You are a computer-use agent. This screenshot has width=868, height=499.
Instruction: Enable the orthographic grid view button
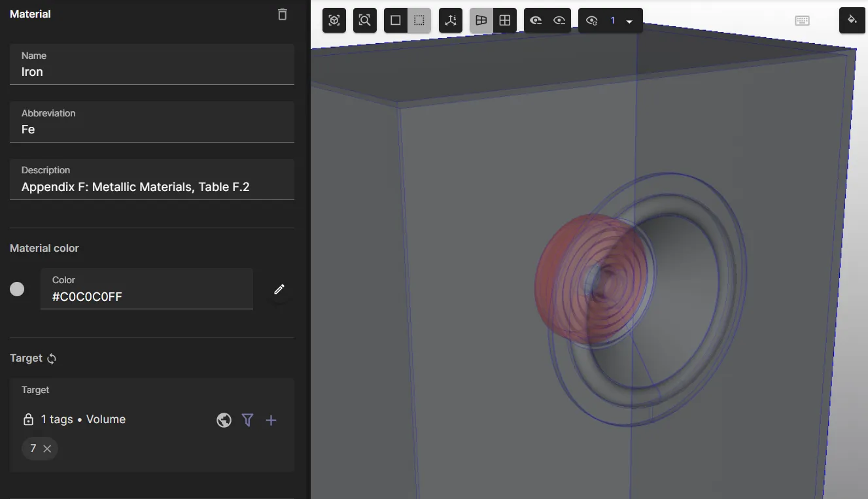505,20
